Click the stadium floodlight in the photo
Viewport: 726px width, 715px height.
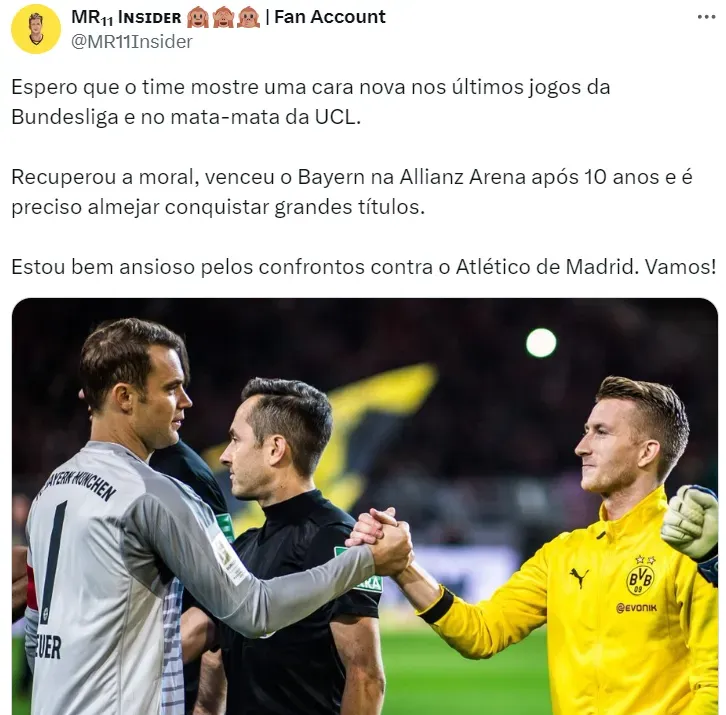point(541,343)
